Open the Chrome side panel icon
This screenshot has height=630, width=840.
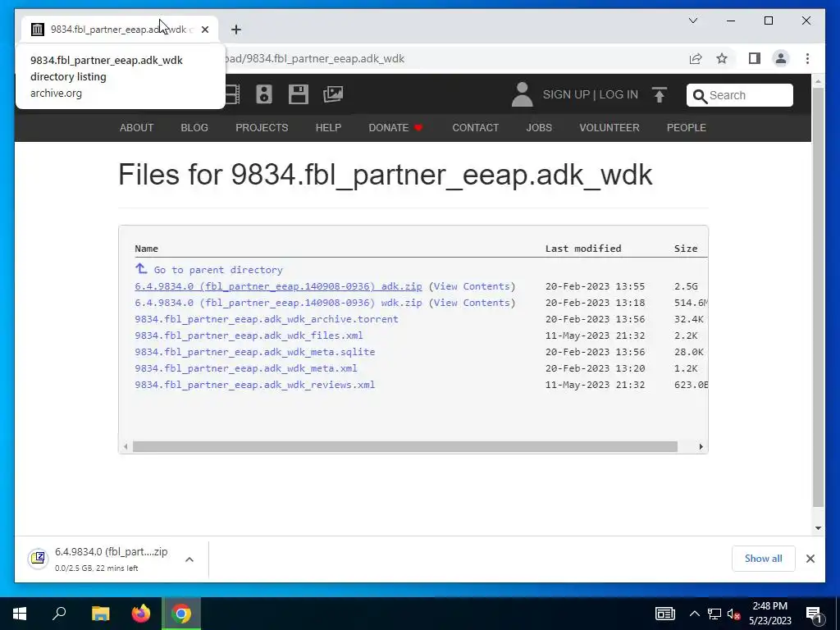(x=755, y=58)
